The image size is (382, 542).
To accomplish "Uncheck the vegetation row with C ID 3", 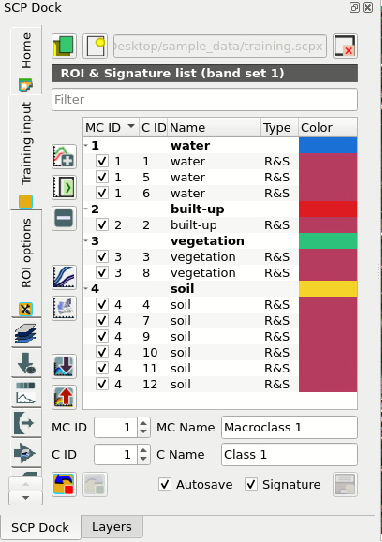I will coord(102,257).
